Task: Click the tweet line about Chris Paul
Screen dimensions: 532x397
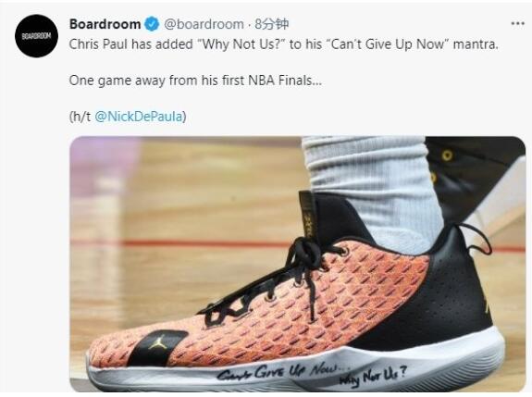Action: click(284, 44)
